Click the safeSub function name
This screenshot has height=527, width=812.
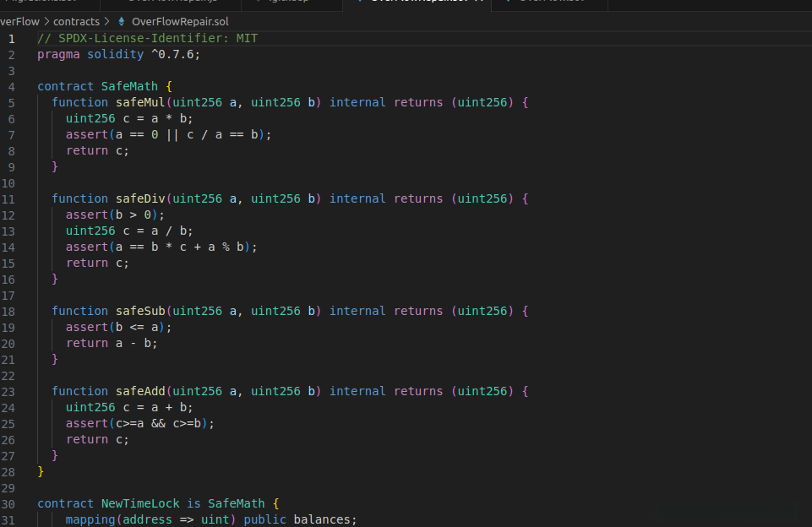140,311
